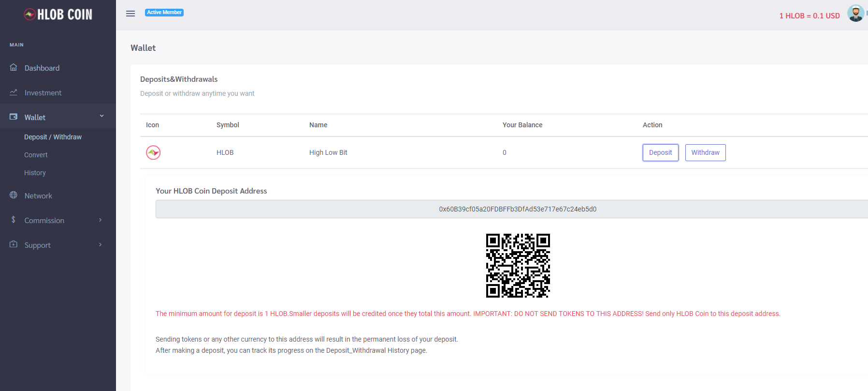Select Convert in Wallet submenu
Viewport: 868px width, 391px height.
[36, 155]
